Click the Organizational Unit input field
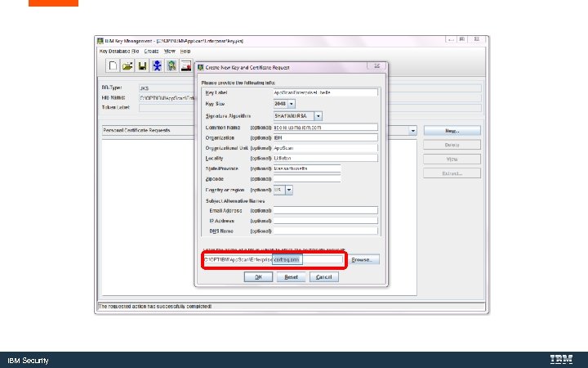Viewport: 588px width, 368px height. click(326, 148)
